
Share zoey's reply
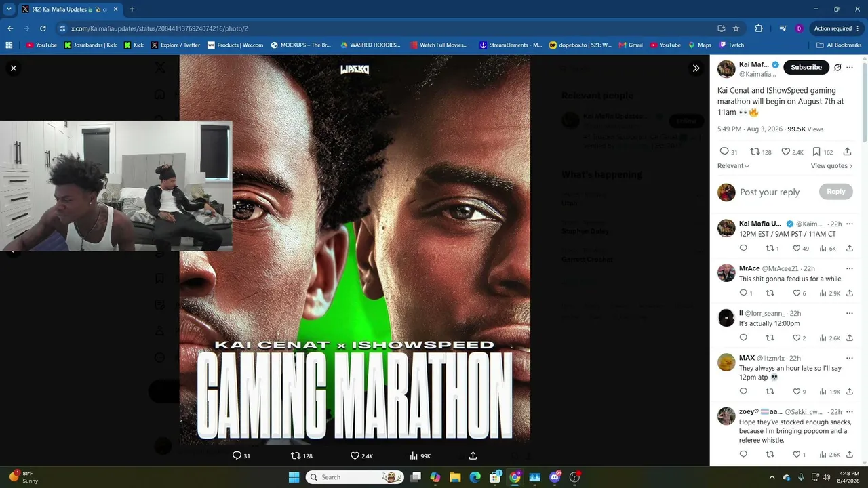[849, 455]
